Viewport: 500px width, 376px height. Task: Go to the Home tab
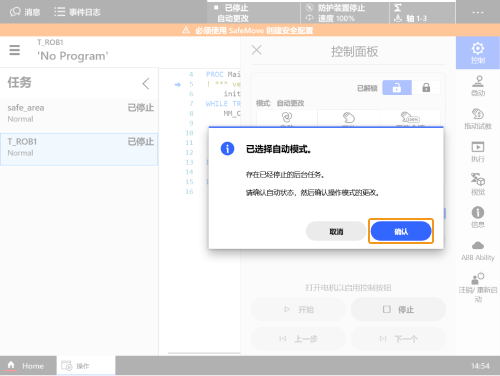point(28,366)
